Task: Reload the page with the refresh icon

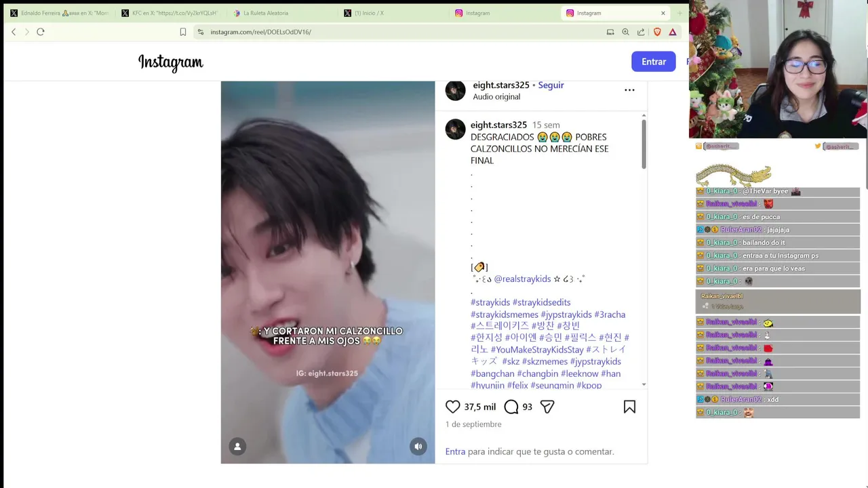Action: click(41, 32)
